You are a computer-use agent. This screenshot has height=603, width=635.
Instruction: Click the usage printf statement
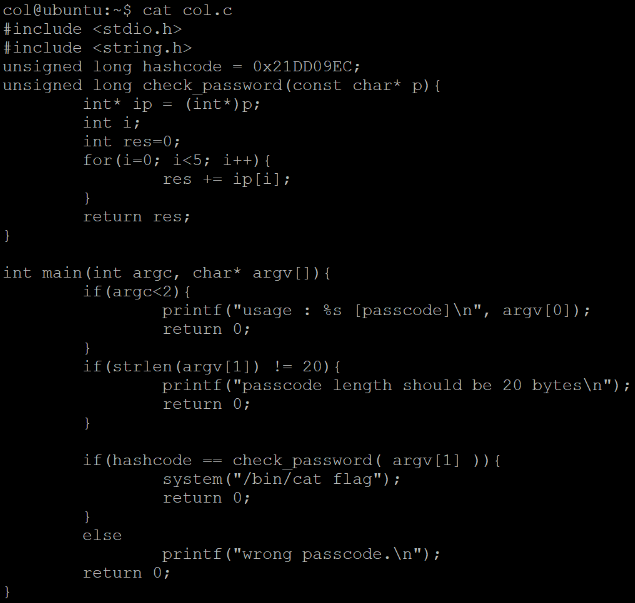(376, 310)
